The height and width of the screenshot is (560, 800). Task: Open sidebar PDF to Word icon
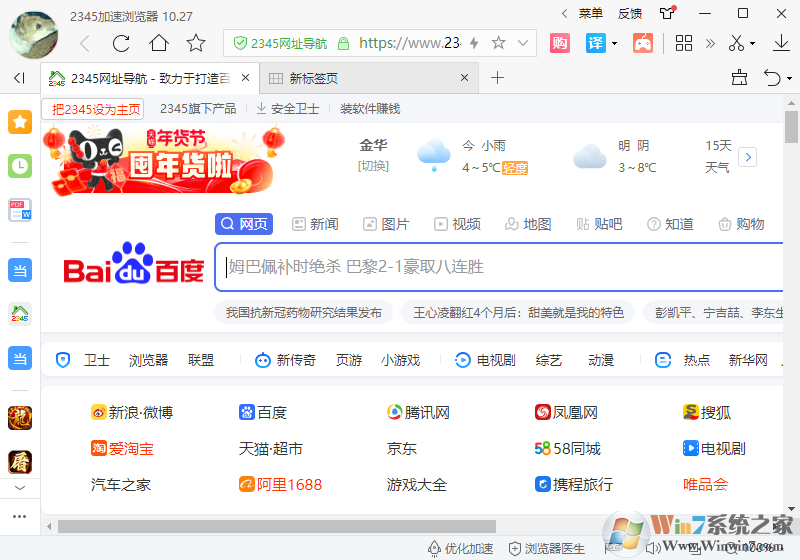[20, 210]
